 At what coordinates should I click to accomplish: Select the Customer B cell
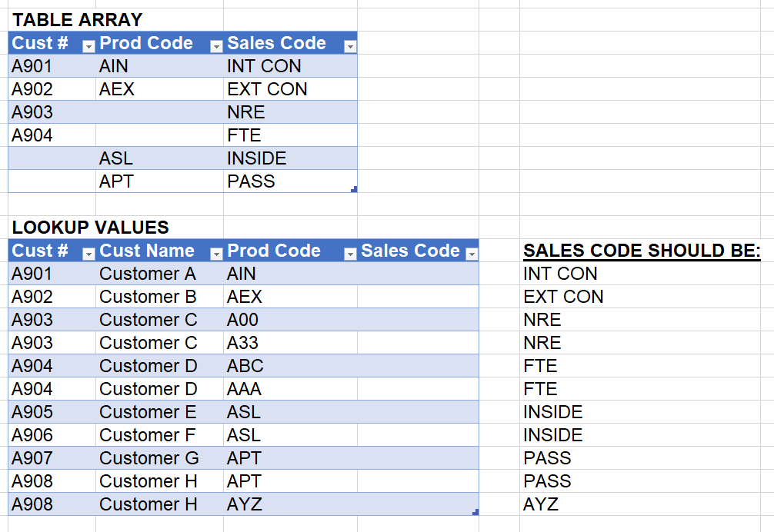tap(159, 297)
